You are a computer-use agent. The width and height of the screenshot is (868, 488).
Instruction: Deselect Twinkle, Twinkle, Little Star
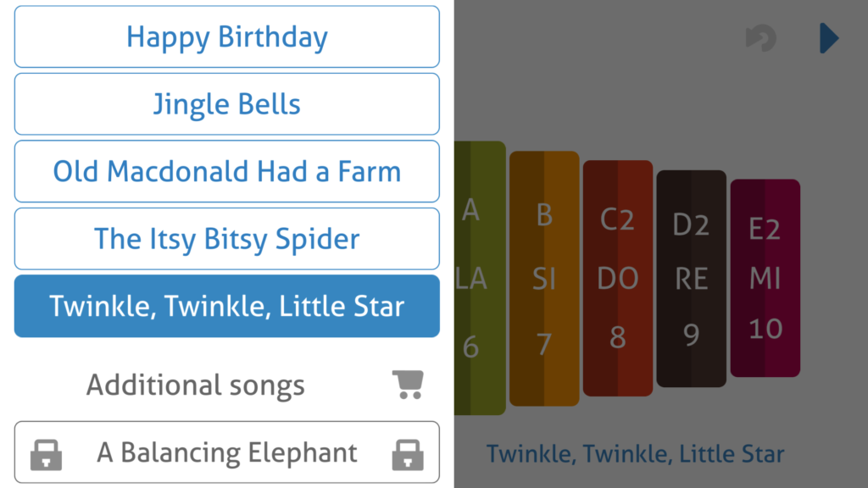click(x=226, y=306)
